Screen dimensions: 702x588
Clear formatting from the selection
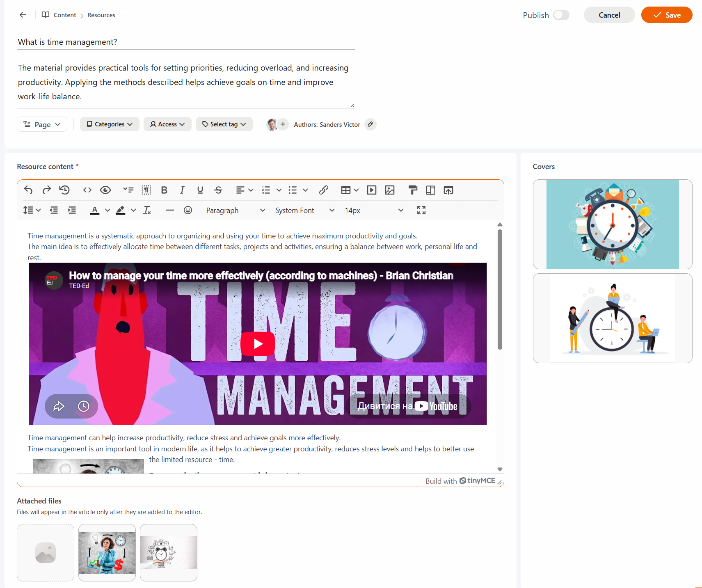pos(147,210)
